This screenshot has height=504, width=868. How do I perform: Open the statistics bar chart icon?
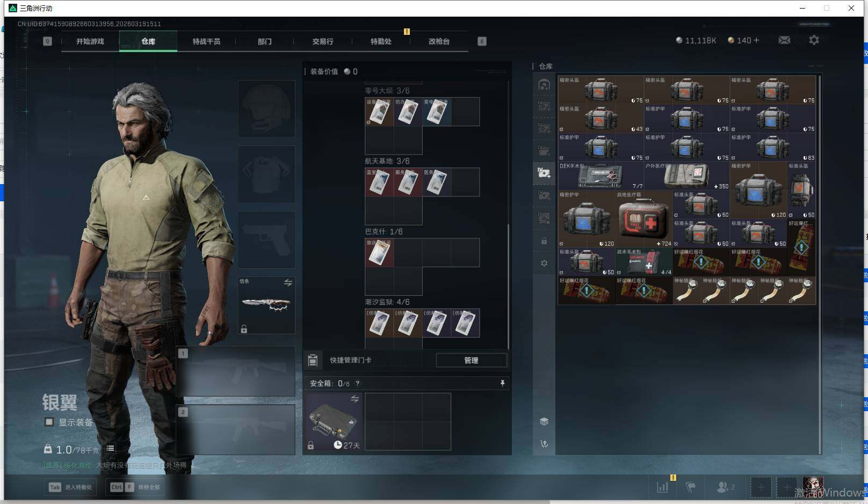point(663,487)
